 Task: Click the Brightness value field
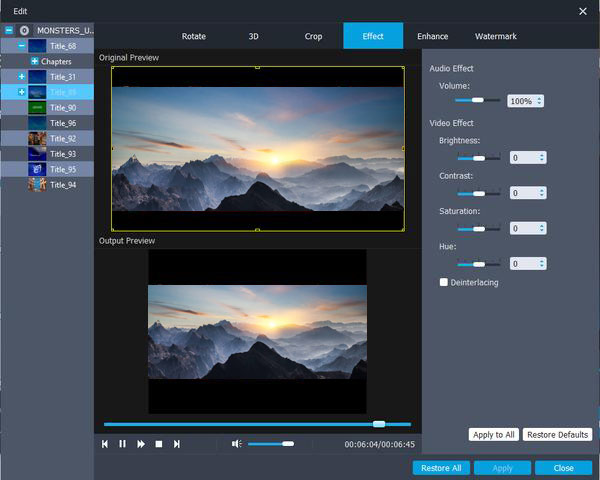coord(528,158)
